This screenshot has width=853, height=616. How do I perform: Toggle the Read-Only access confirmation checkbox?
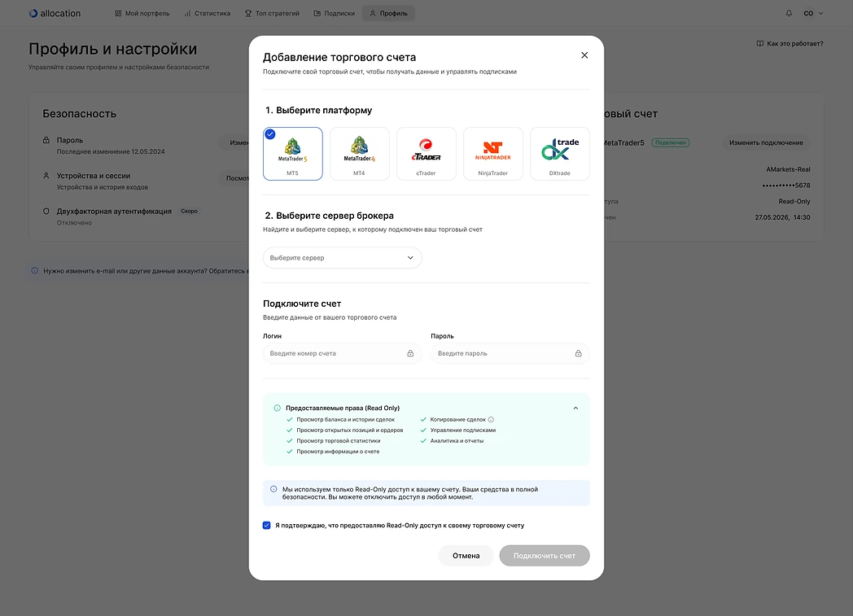click(267, 525)
